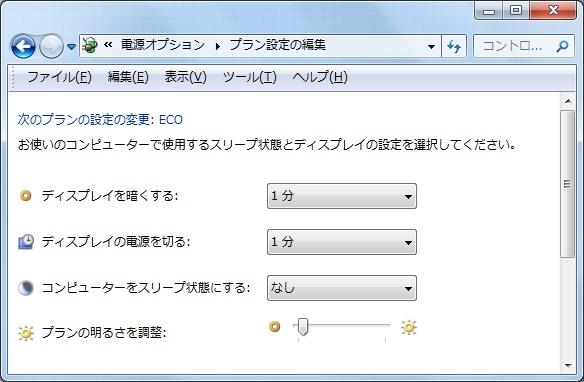Click the refresh arrows button
The image size is (584, 382).
click(454, 46)
